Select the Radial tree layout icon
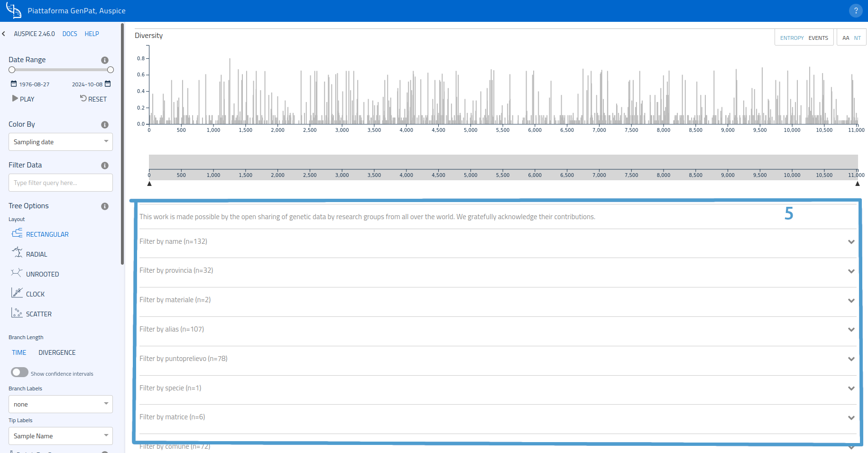The width and height of the screenshot is (868, 453). 17,253
